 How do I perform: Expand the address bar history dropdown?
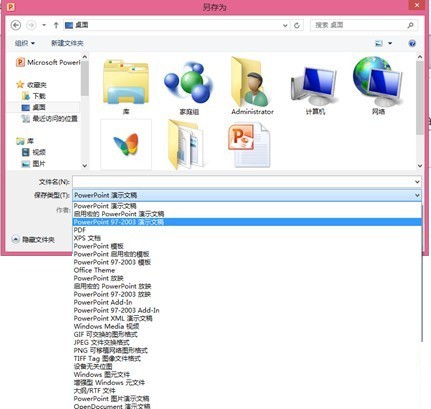tap(285, 25)
